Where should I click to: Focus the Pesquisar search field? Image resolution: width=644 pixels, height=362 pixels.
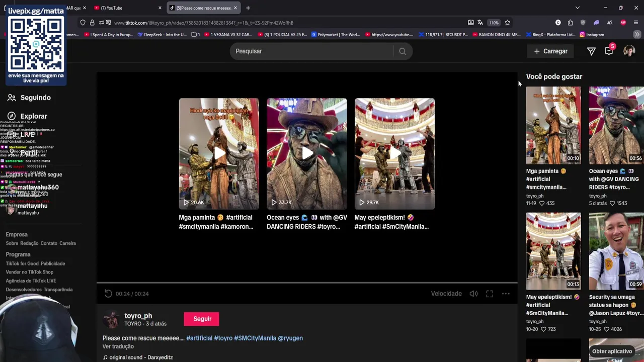[312, 51]
